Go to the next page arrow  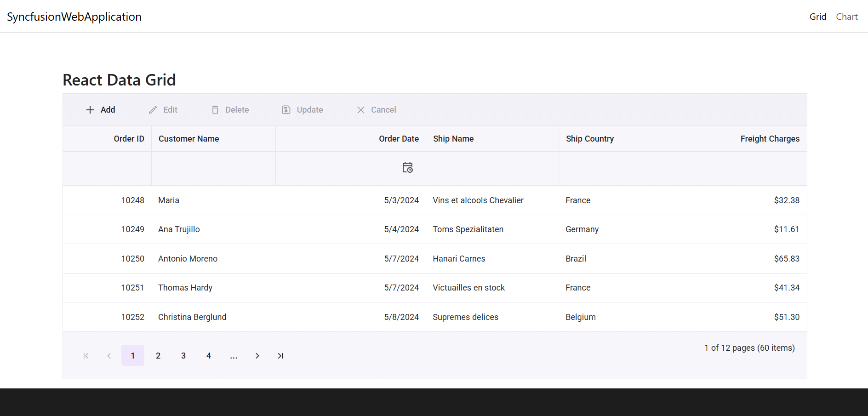tap(257, 356)
